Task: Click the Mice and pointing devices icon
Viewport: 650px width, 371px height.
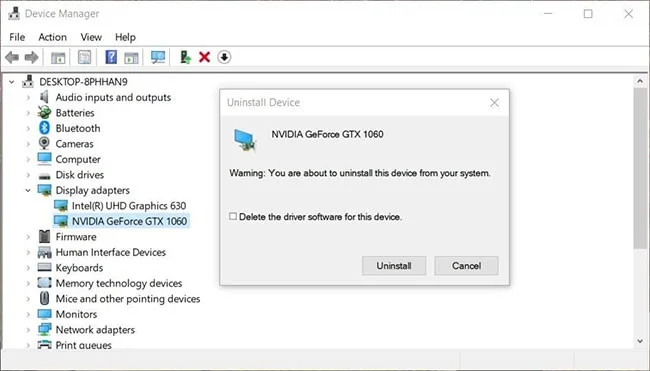Action: pos(44,298)
